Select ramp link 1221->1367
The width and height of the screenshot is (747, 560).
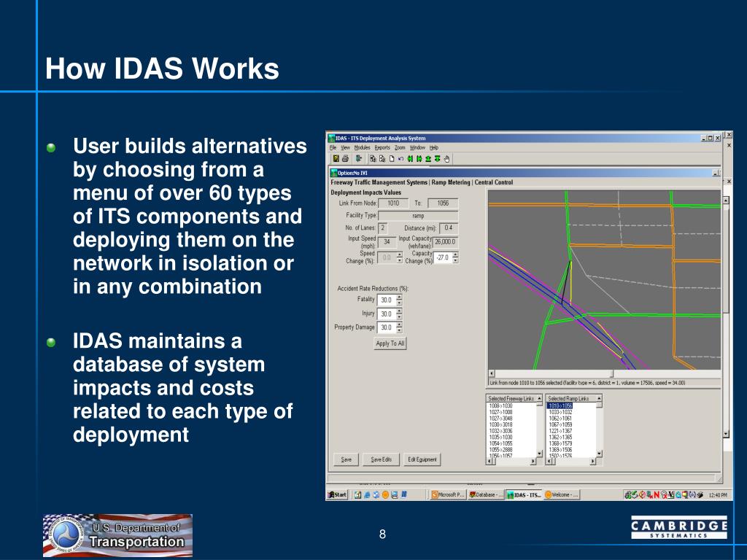point(560,431)
